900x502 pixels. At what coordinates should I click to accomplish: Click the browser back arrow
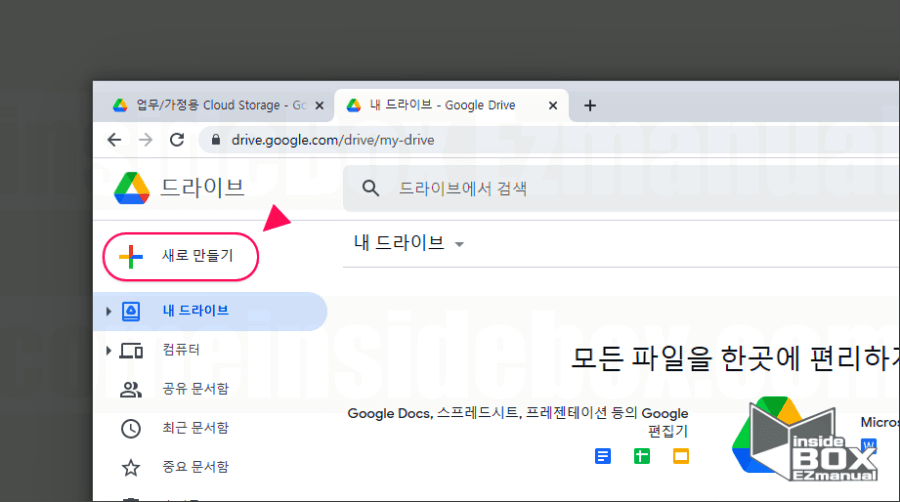tap(114, 140)
